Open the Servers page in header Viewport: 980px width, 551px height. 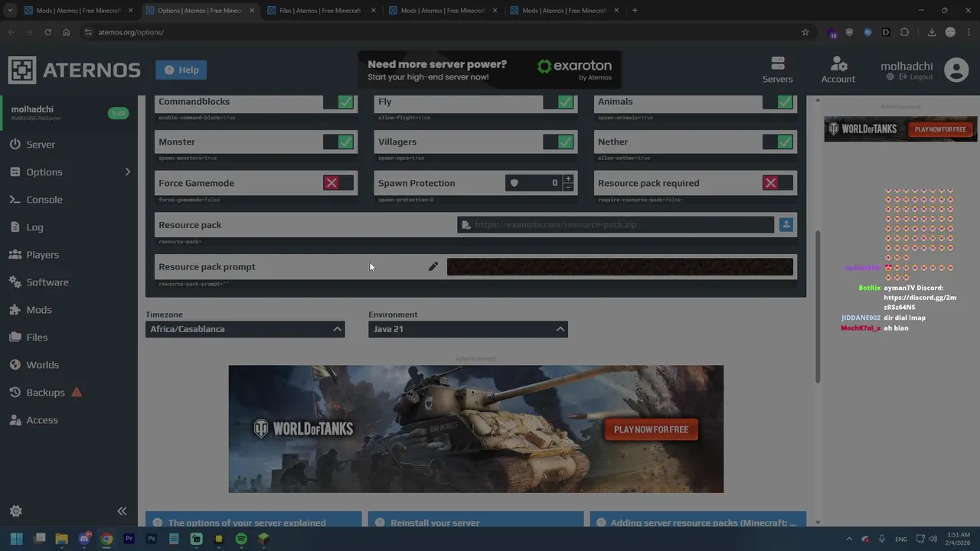coord(777,70)
